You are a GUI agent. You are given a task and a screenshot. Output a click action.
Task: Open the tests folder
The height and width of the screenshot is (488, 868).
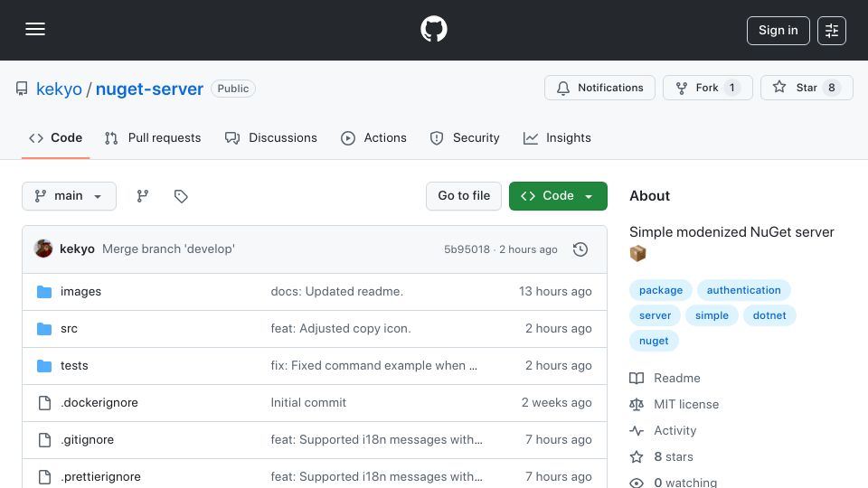point(74,366)
